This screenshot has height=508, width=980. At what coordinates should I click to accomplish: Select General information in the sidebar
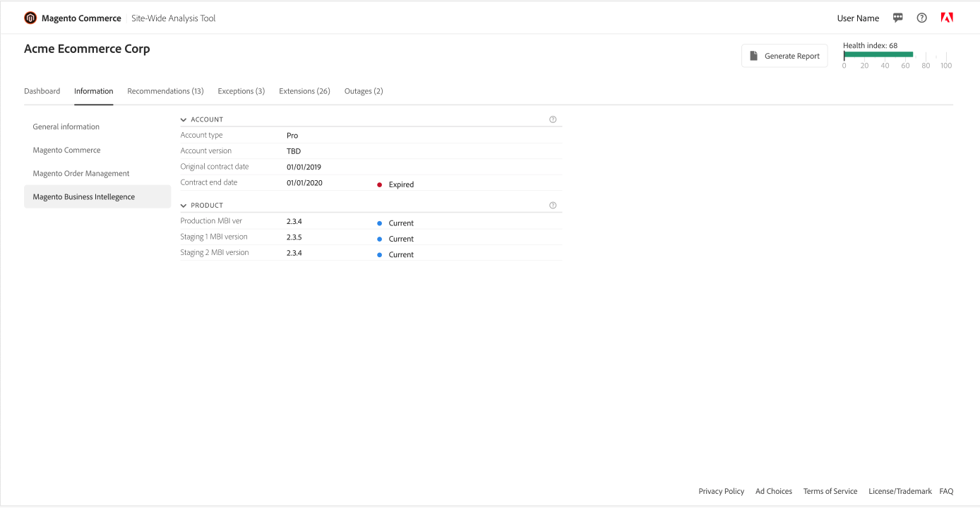coord(66,127)
